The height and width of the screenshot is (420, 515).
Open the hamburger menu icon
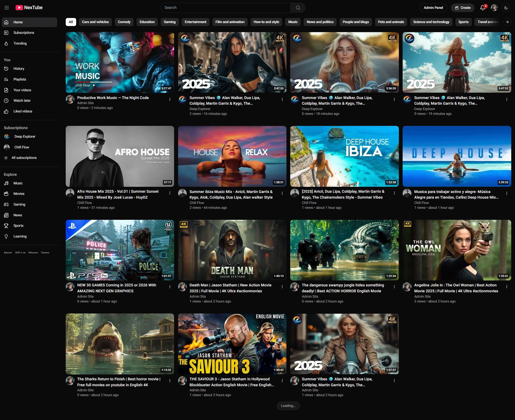(x=7, y=8)
